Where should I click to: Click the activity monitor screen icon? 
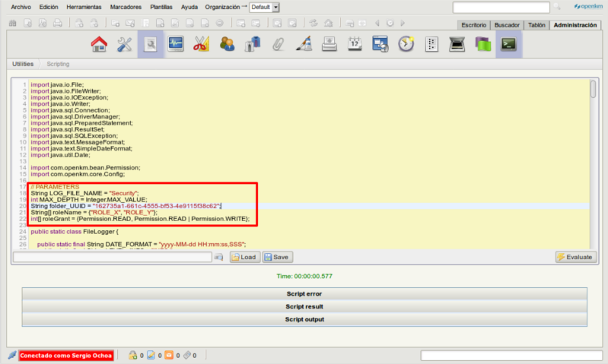(176, 45)
